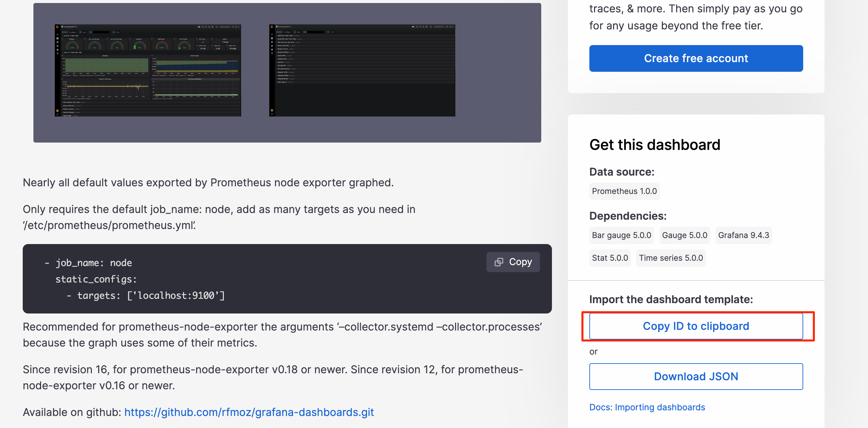The height and width of the screenshot is (428, 868).
Task: Download the dashboard JSON file
Action: click(696, 376)
